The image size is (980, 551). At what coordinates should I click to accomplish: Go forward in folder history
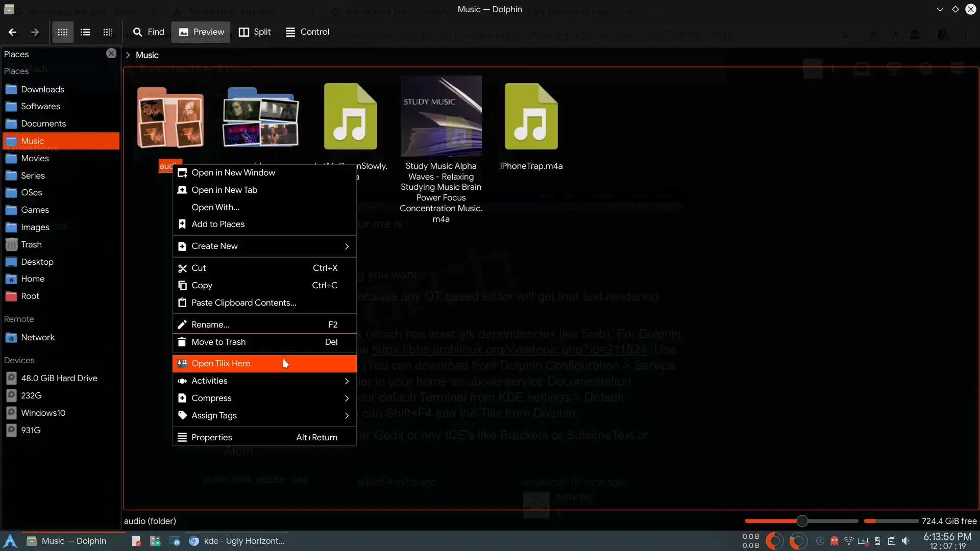(35, 32)
